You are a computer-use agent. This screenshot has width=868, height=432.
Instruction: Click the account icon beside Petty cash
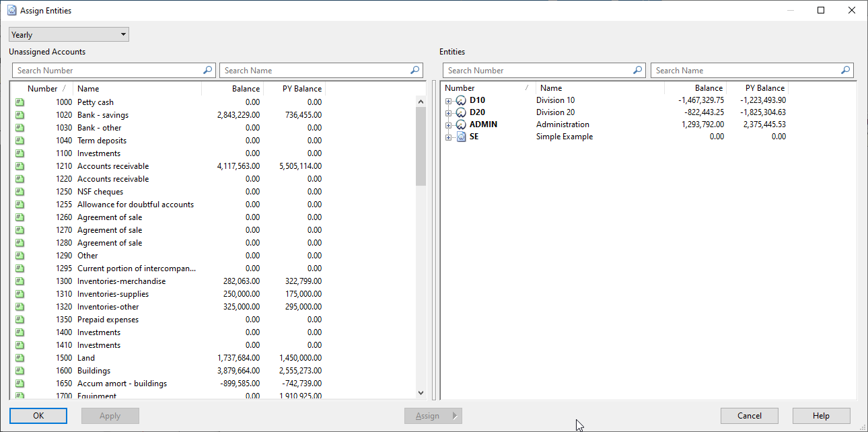coord(20,102)
